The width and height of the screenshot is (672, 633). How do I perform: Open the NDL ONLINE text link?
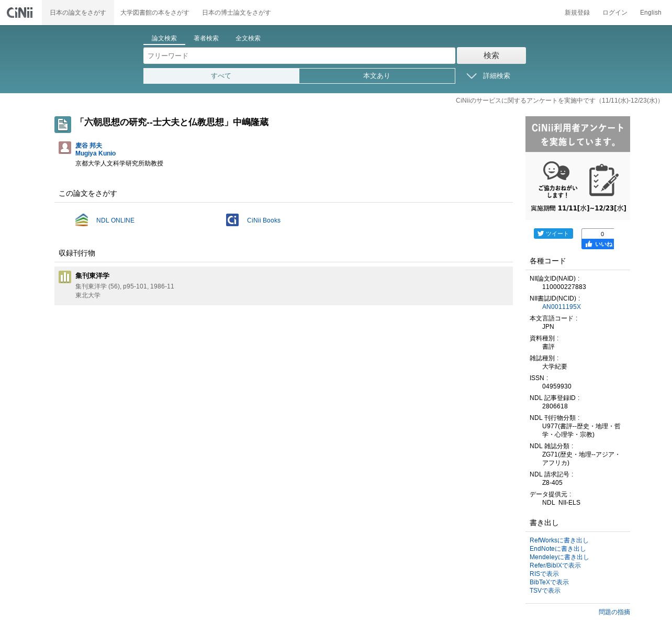tap(115, 220)
